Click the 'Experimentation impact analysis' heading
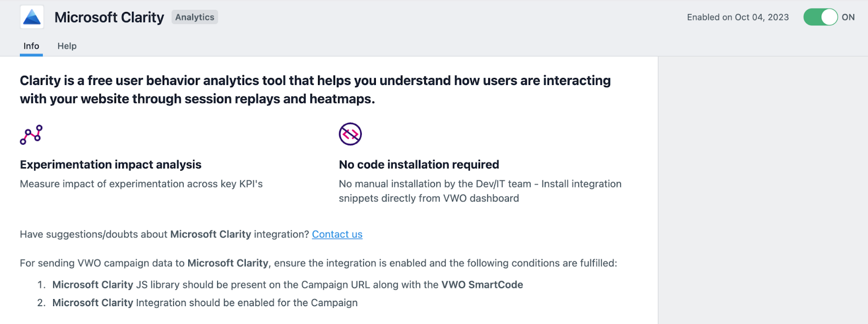Image resolution: width=868 pixels, height=324 pixels. pos(111,165)
